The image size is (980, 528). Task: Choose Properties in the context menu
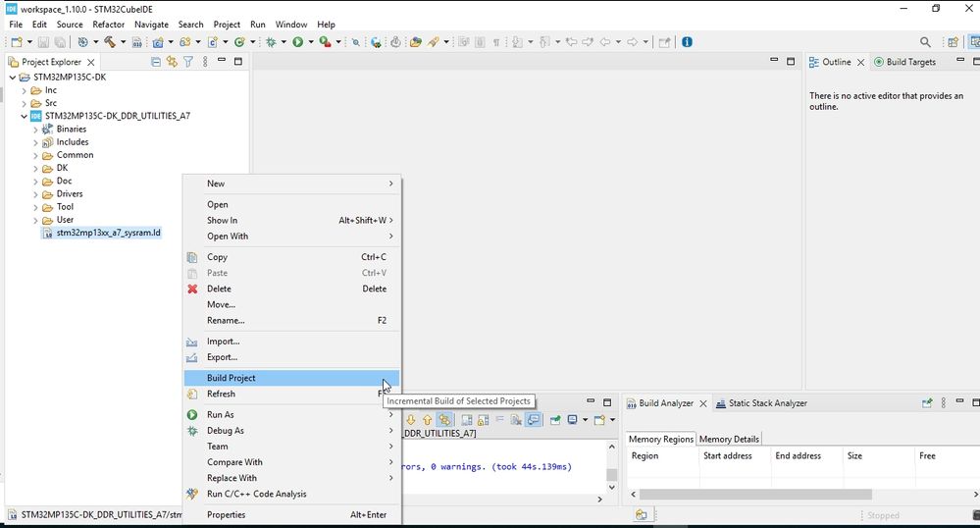coord(292,515)
